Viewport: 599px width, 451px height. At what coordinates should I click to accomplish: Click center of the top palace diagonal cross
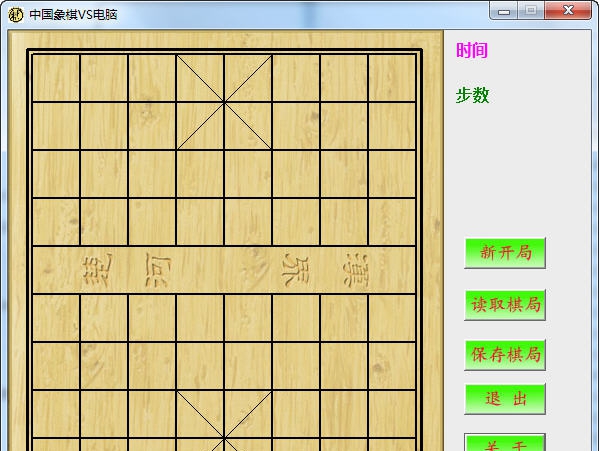pyautogui.click(x=224, y=102)
